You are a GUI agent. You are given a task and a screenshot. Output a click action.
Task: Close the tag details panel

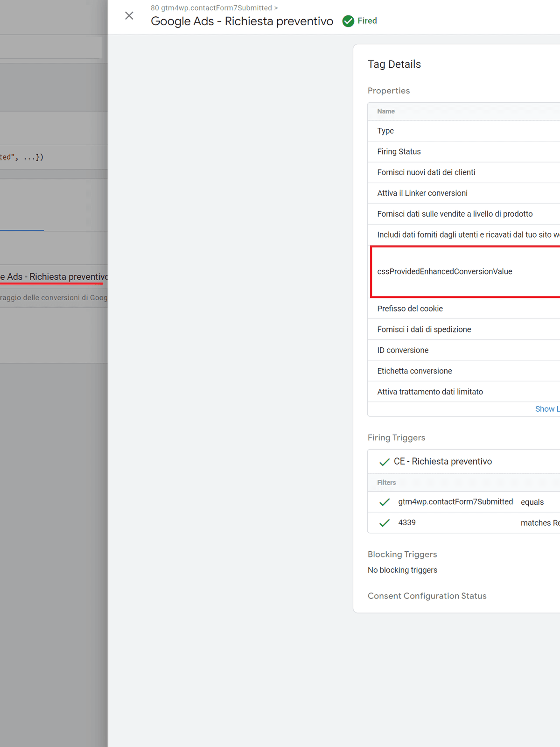(129, 16)
